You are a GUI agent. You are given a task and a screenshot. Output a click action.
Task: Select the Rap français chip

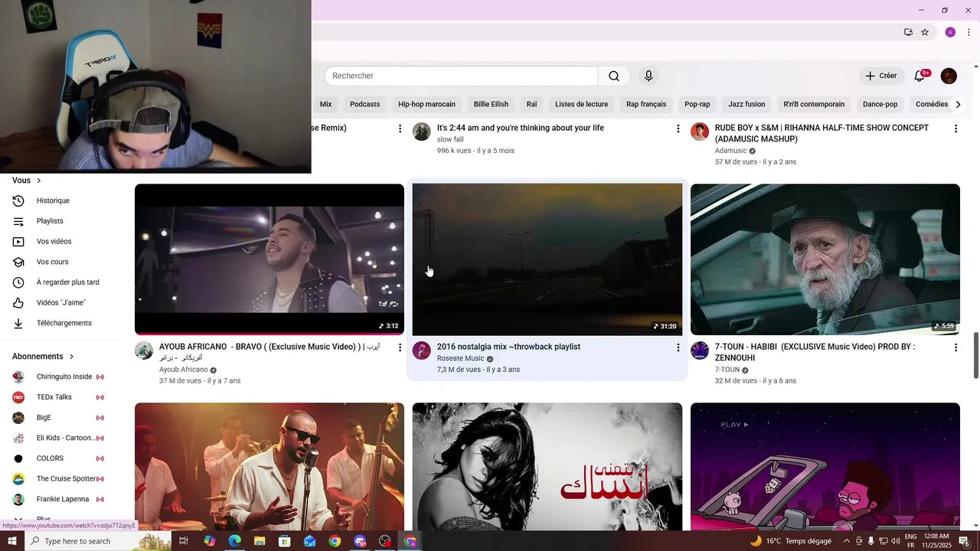coord(646,104)
